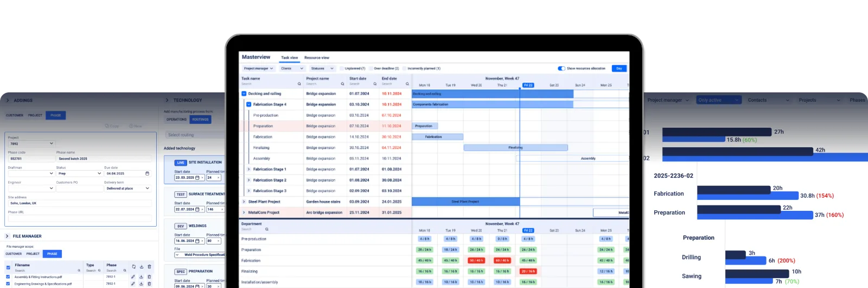Collapse the Fabrication Stage 4 row
Viewport: 868px width, 288px height.
[x=249, y=104]
